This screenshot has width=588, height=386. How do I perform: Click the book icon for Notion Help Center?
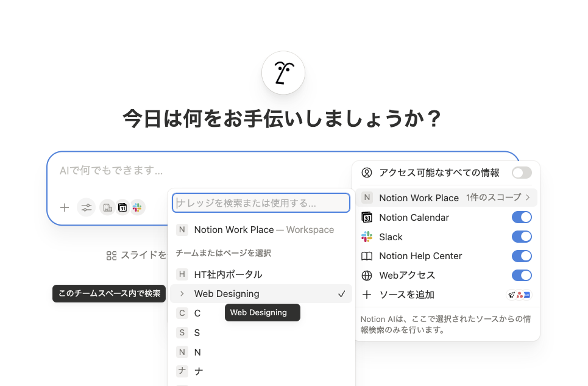[x=366, y=256]
